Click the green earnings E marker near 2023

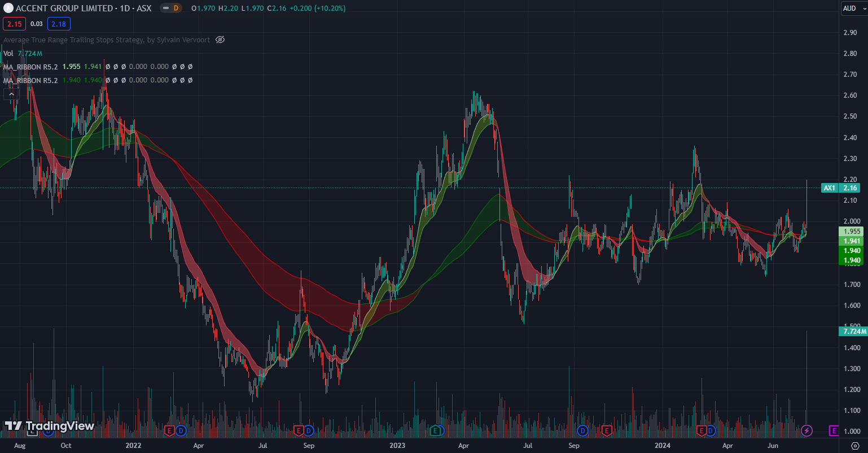point(435,431)
